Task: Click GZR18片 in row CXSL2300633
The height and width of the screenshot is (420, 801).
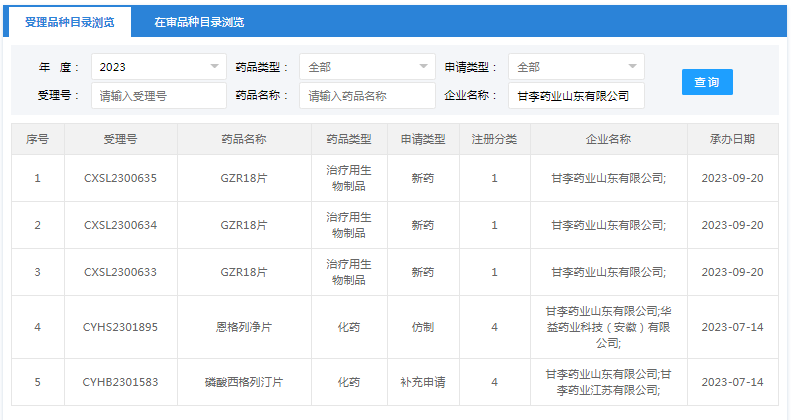Action: click(244, 272)
